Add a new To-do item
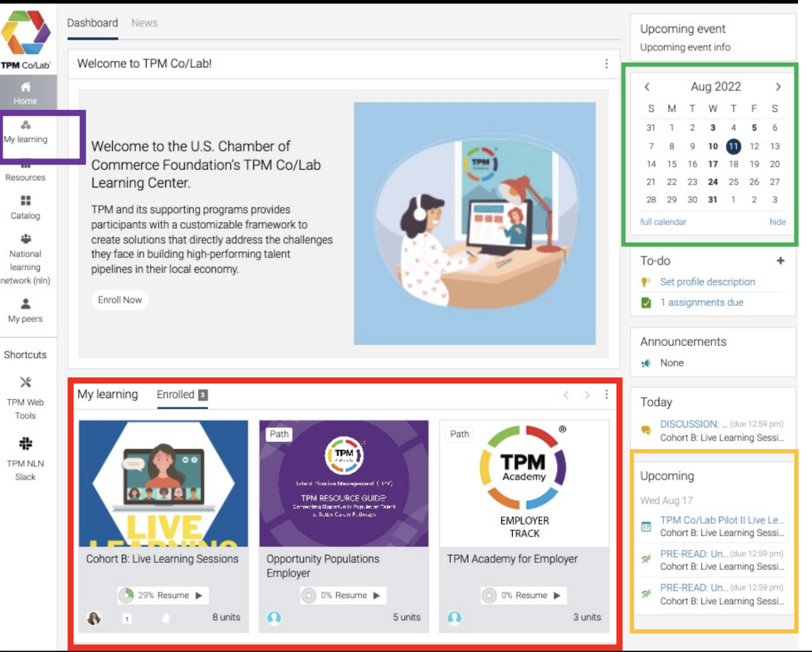812x652 pixels. (780, 261)
